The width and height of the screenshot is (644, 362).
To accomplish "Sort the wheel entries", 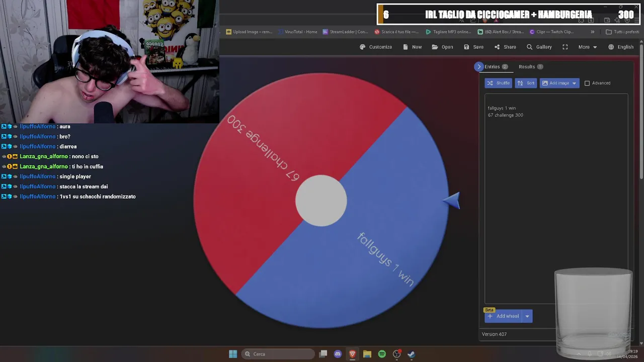I will pos(526,83).
